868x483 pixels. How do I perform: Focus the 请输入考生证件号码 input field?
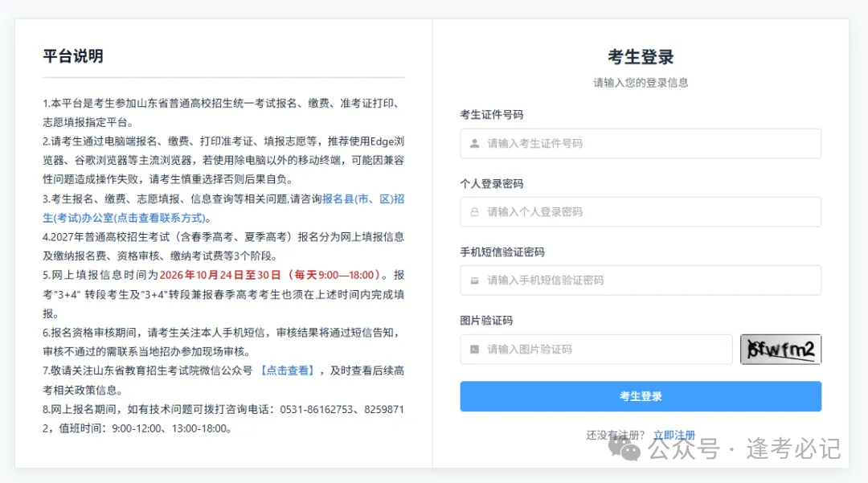click(641, 143)
